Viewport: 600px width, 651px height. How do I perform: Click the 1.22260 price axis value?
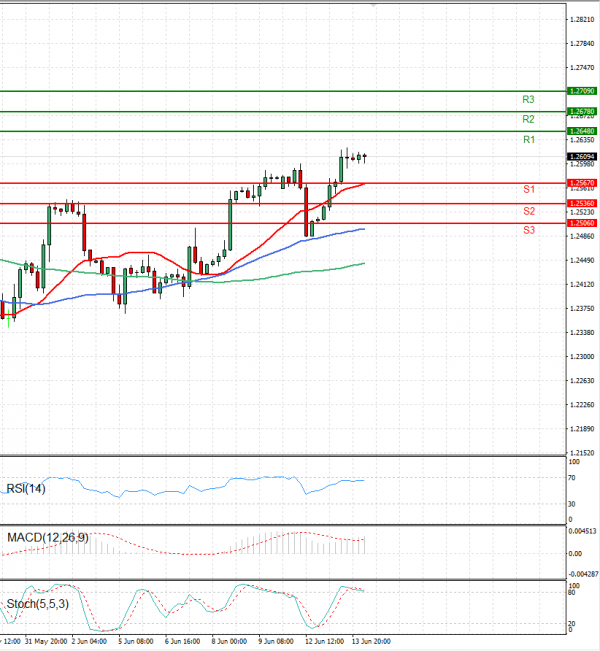[582, 405]
